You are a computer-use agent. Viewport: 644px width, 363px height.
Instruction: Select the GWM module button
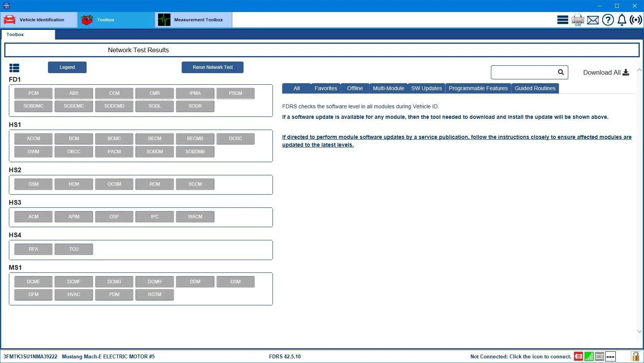pyautogui.click(x=33, y=152)
